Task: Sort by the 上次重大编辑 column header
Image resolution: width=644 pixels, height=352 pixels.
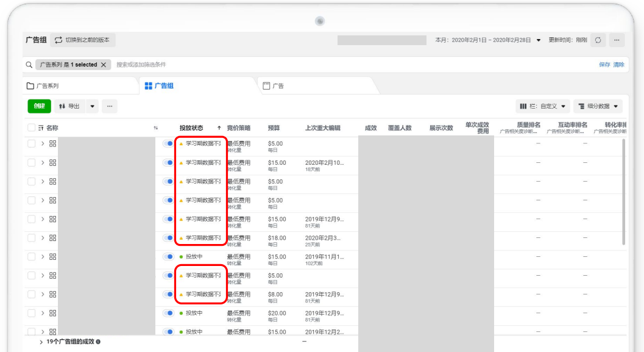Action: tap(322, 128)
